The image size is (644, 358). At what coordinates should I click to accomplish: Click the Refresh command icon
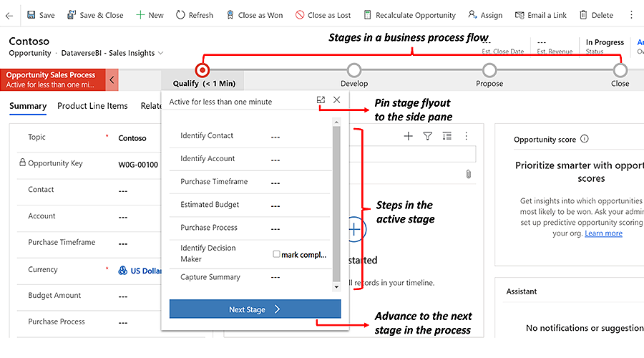click(180, 15)
